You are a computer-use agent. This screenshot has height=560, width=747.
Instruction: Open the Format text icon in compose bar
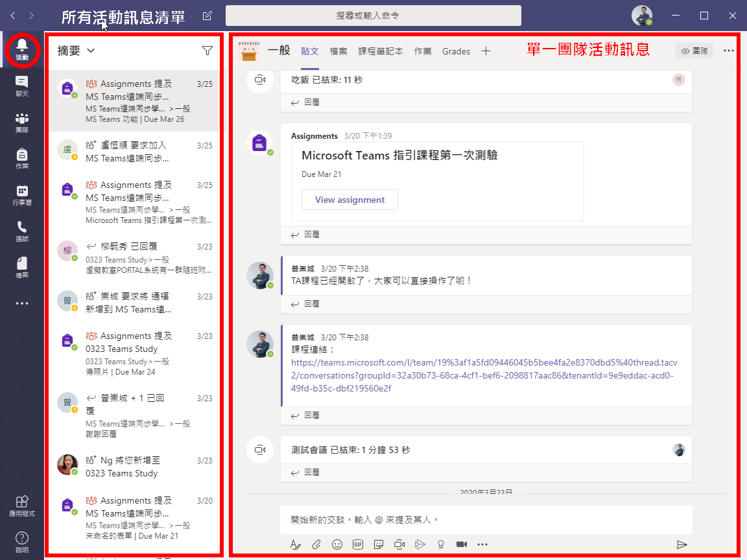[x=296, y=544]
